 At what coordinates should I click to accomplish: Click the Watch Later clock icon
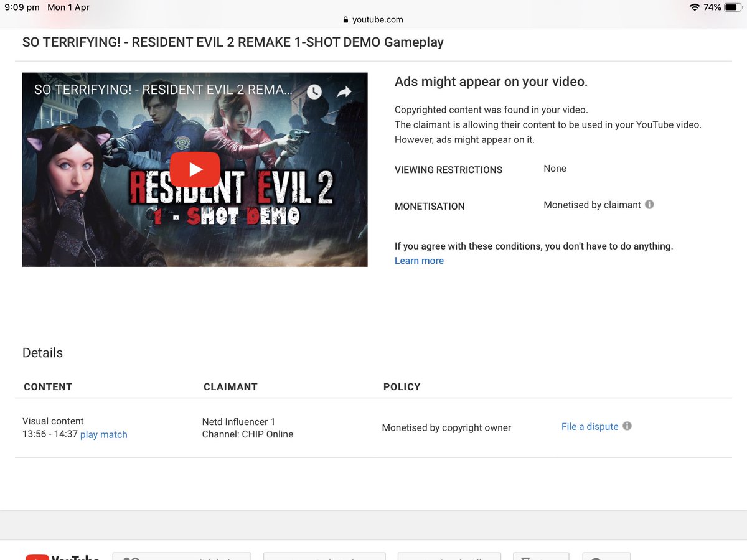(314, 92)
